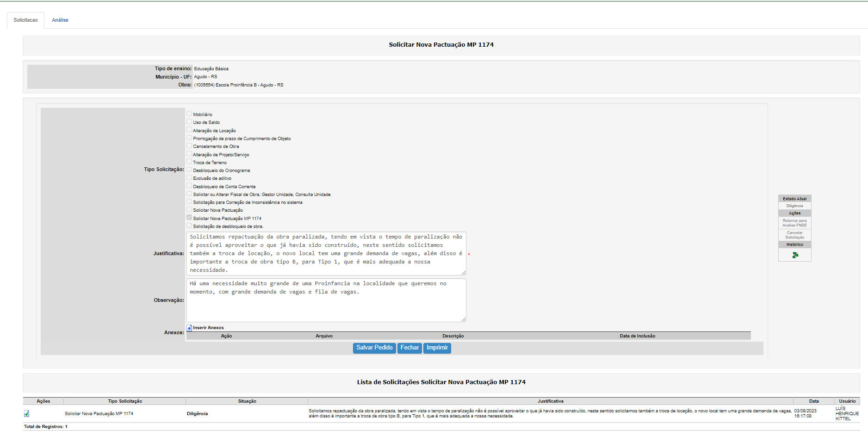Click the Justificativa textarea resize handle
868x435 pixels.
464,273
